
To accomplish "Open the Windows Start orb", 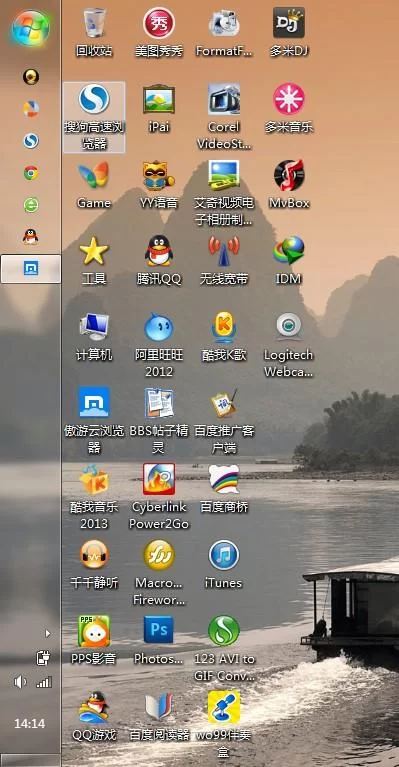I will click(x=30, y=28).
